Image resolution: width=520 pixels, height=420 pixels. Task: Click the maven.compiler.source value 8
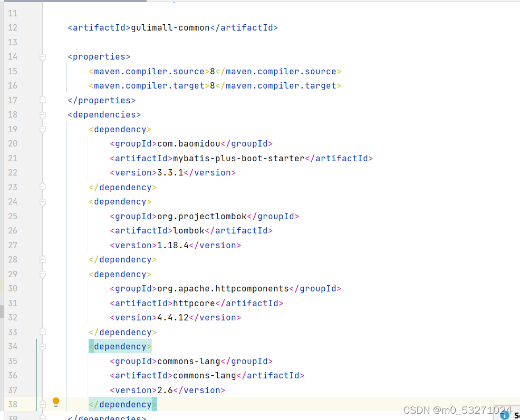[x=213, y=71]
